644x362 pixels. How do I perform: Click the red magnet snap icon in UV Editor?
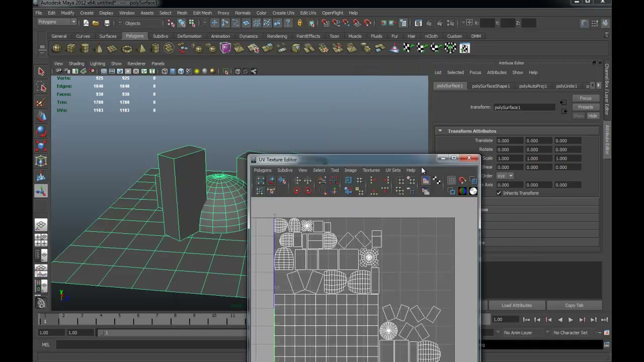[x=462, y=180]
